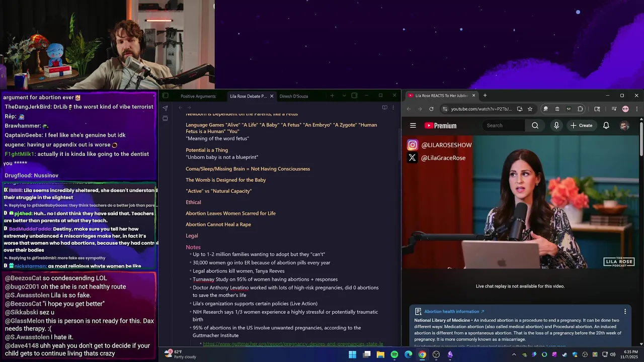
Task: Open Obsidian's paper-plane icon in ribbon
Action: tap(165, 108)
